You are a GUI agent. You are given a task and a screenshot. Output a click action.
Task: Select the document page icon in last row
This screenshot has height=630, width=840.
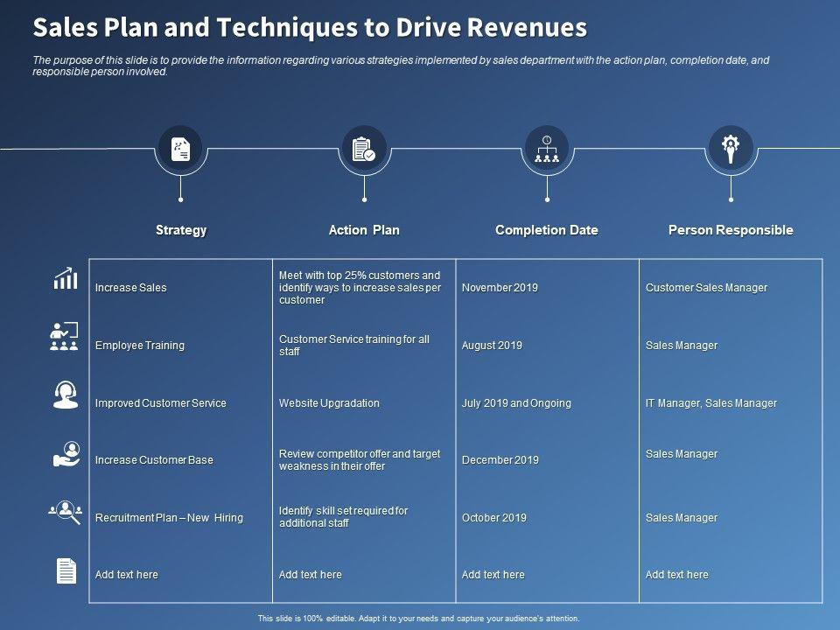pyautogui.click(x=66, y=570)
